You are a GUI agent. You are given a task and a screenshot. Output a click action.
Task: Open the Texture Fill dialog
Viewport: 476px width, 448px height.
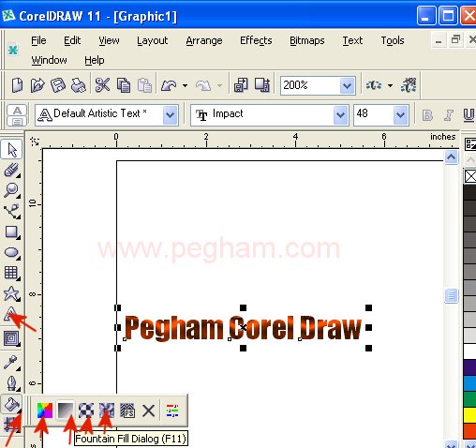[x=107, y=411]
